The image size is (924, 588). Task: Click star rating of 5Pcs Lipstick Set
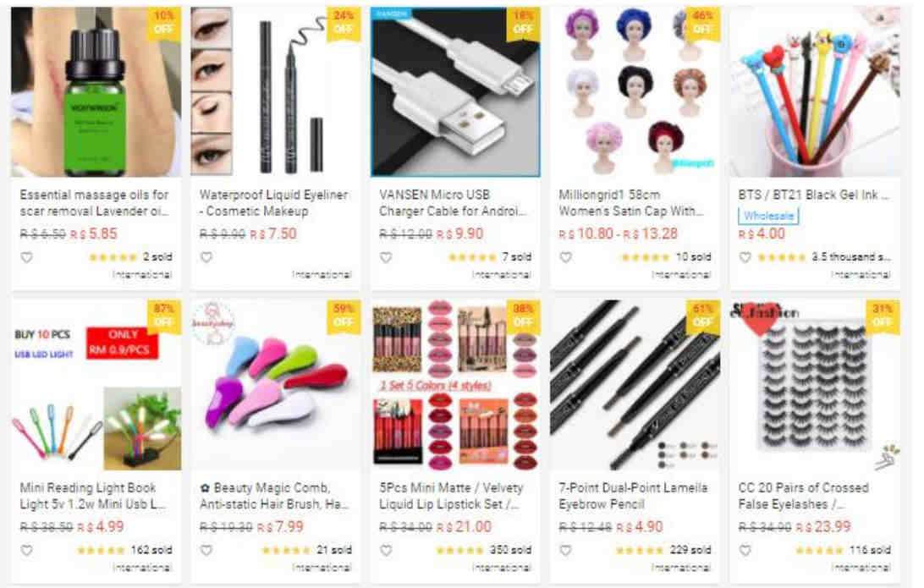tap(459, 550)
